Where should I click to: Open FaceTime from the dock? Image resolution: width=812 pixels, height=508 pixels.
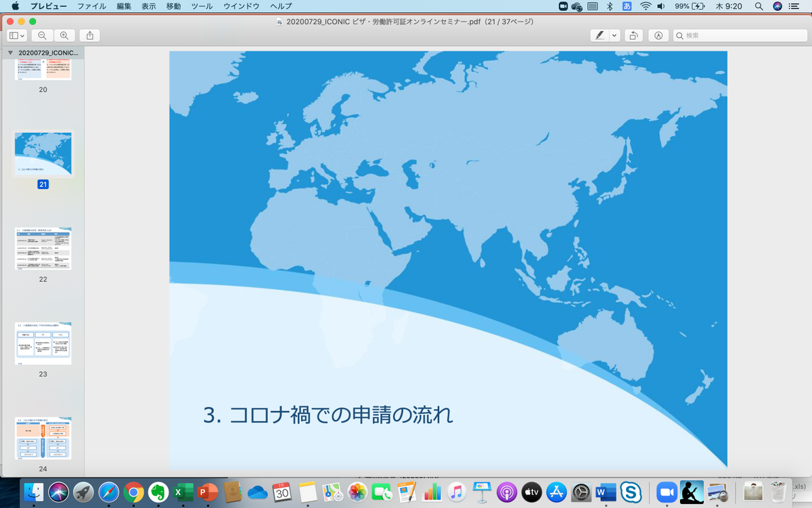(x=382, y=492)
